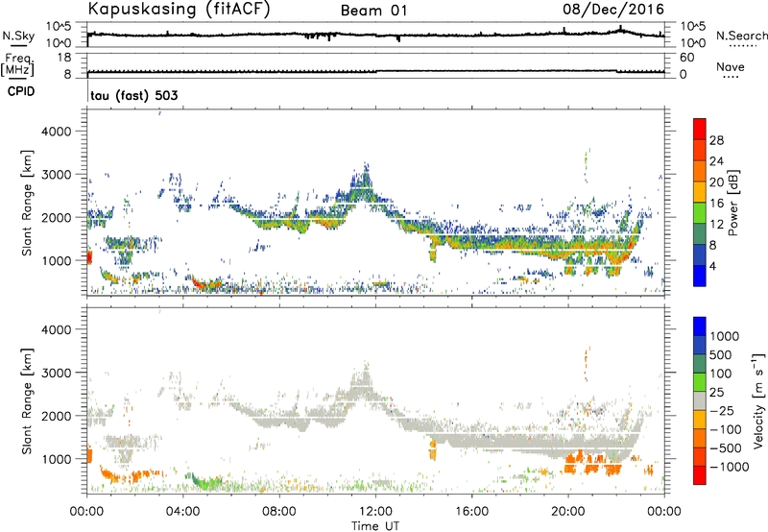Select the 'tau (fast) 503' CPID text
This screenshot has width=768, height=532.
coord(134,95)
